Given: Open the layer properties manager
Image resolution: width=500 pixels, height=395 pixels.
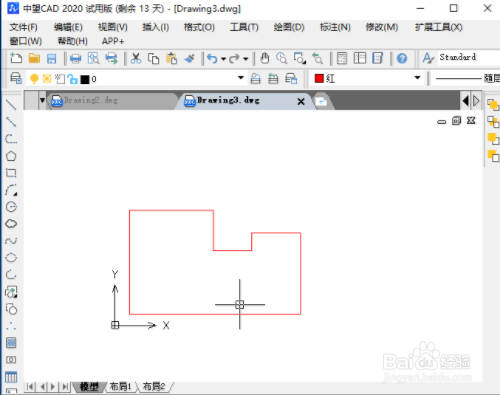Looking at the screenshot, I should 16,79.
